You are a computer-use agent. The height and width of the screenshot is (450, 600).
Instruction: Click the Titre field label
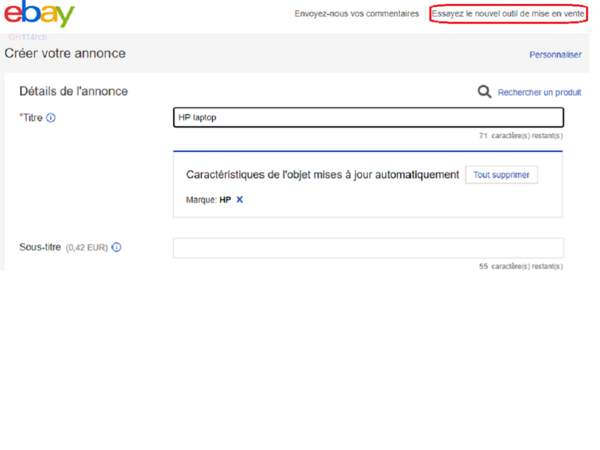[x=31, y=118]
